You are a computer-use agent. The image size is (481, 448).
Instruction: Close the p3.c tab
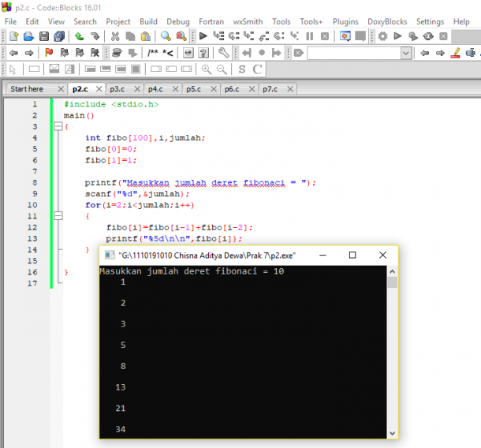[137, 89]
